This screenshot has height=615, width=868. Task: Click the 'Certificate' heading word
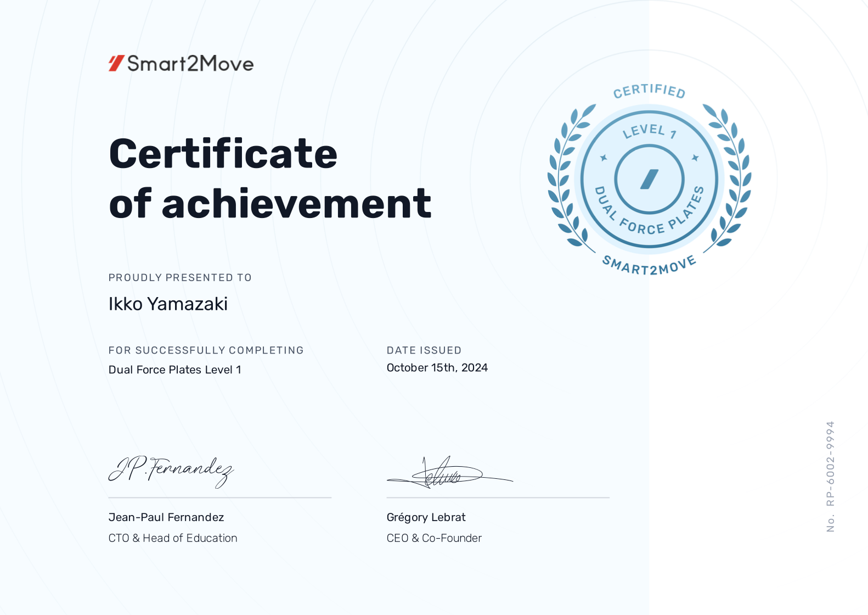[223, 154]
